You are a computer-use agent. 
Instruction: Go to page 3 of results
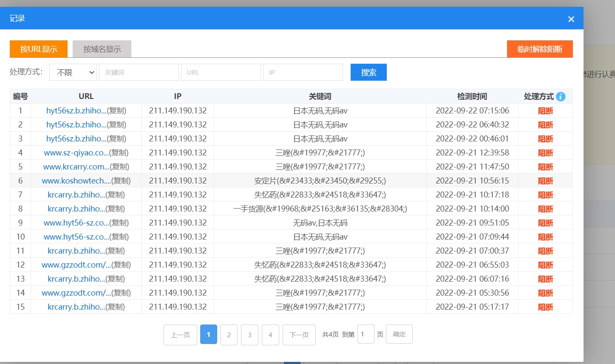[x=249, y=335]
